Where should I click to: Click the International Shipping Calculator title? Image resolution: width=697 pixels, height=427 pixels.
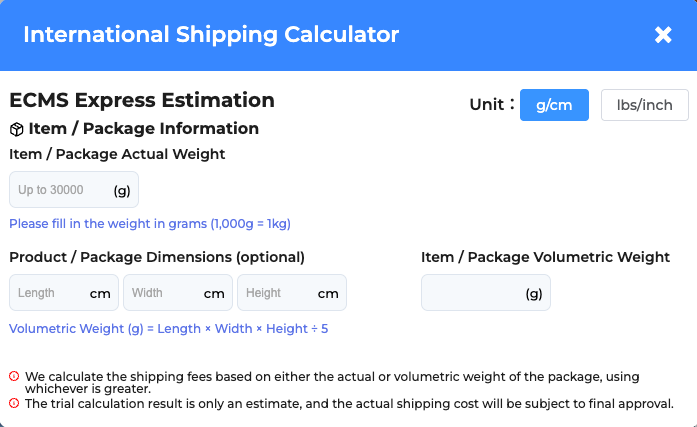(211, 35)
